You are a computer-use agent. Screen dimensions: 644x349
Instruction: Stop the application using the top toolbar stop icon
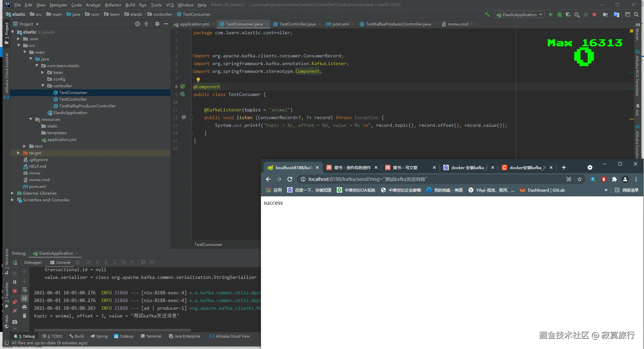click(594, 14)
